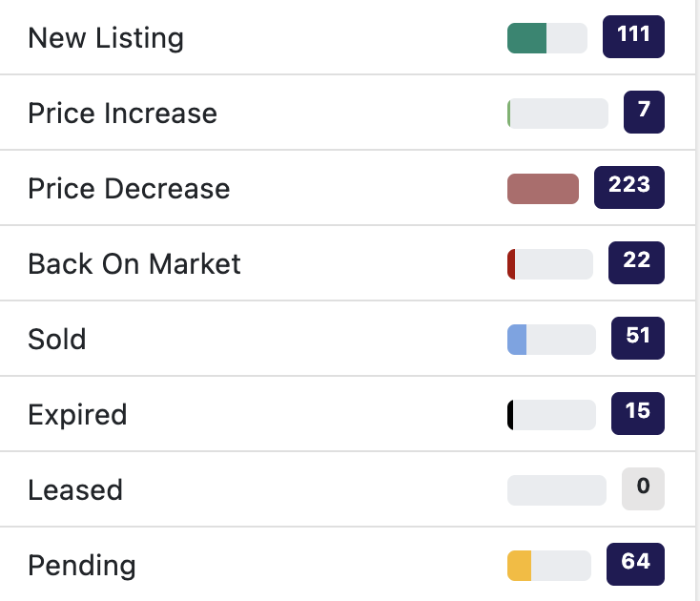Click the gray 0 Leased badge
The image size is (700, 601).
(x=643, y=488)
